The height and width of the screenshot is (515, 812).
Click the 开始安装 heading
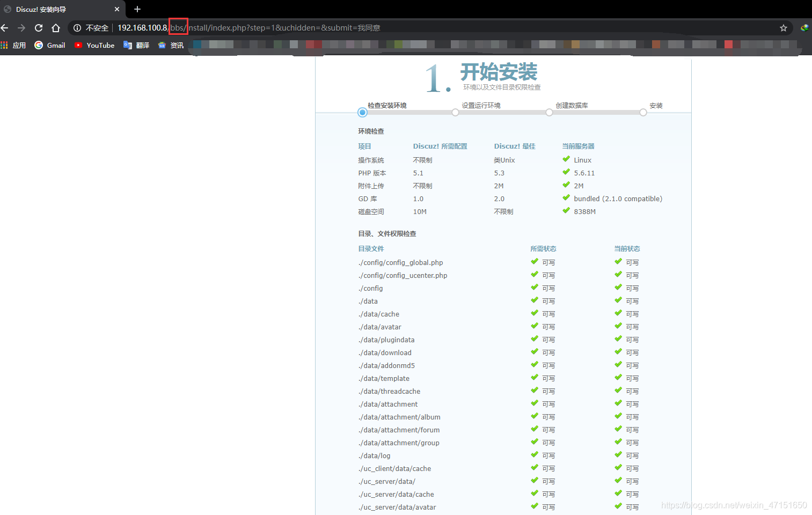pos(499,72)
